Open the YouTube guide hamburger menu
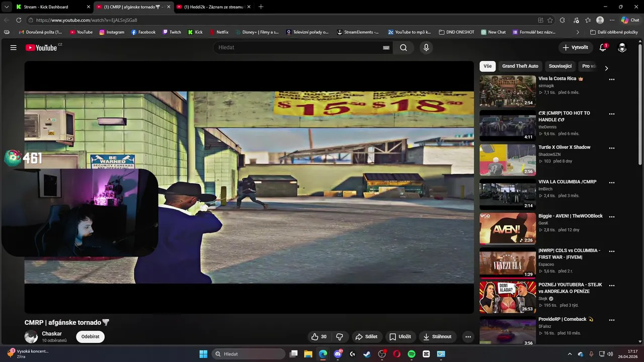The image size is (644, 362). point(14,47)
